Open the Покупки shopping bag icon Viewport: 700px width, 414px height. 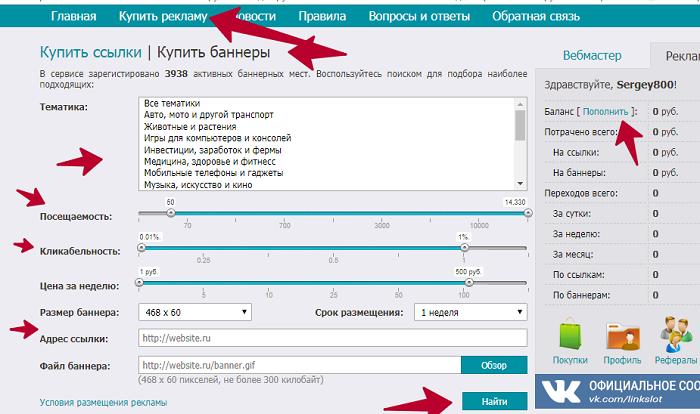(x=570, y=334)
